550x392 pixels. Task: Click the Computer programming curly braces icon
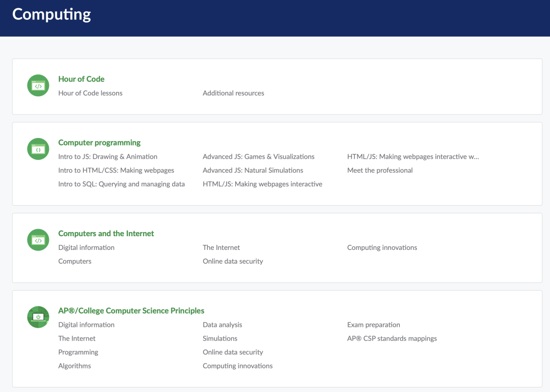click(x=38, y=149)
